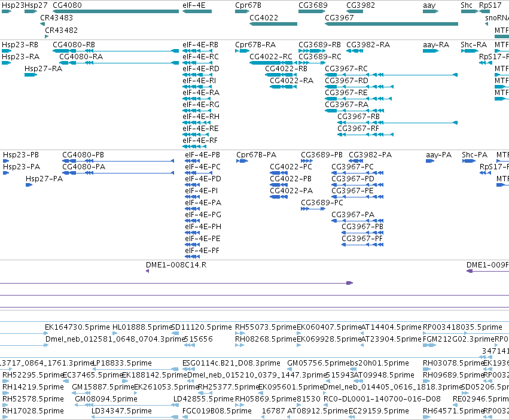
Task: Select transcript label Shc-RA
Action: tap(474, 44)
